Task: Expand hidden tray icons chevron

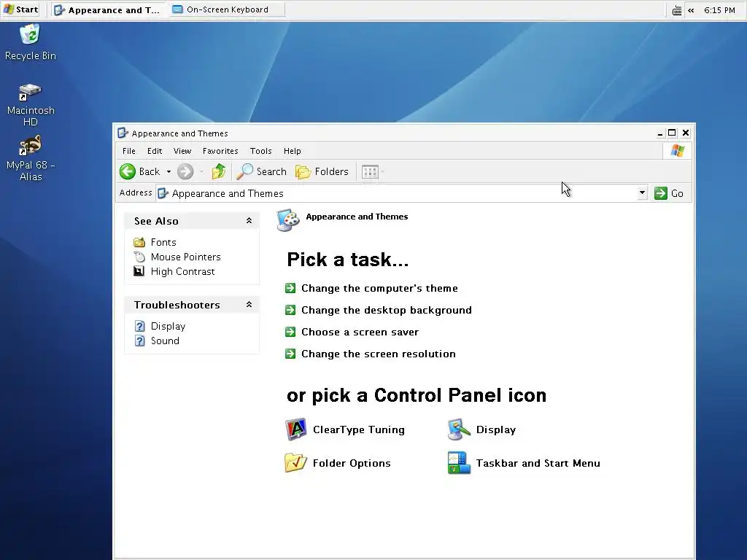Action: coord(691,10)
